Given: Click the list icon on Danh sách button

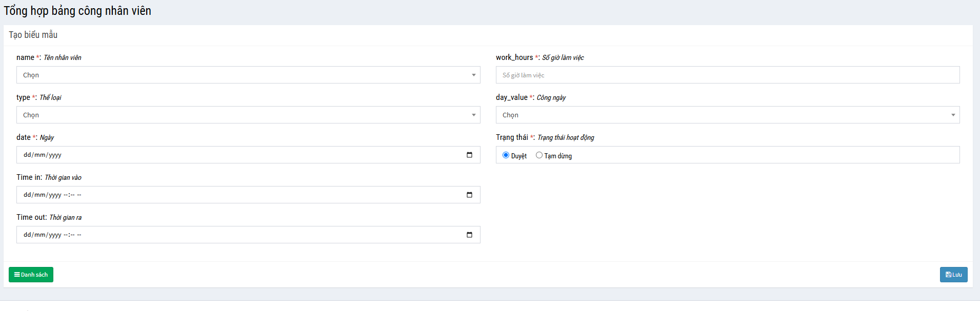Looking at the screenshot, I should point(17,275).
